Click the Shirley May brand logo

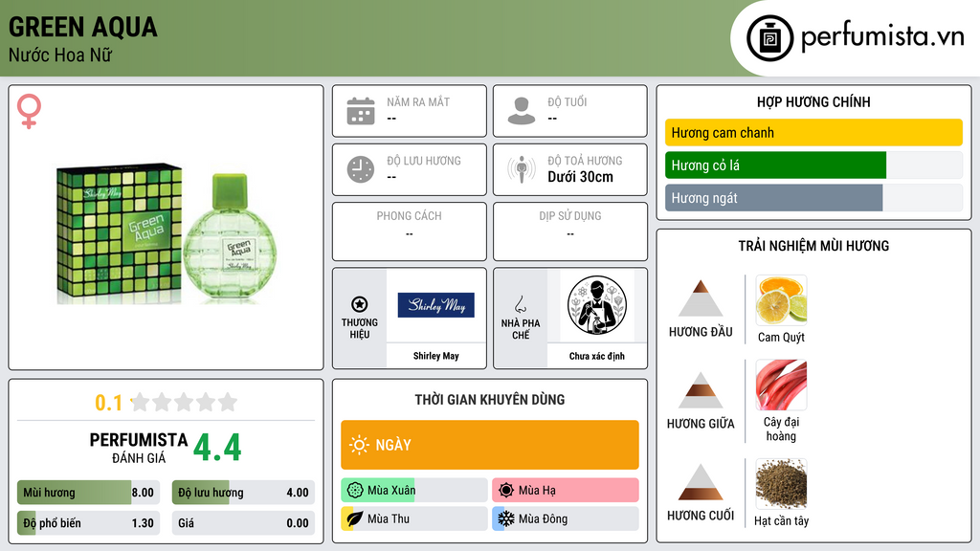coord(436,305)
